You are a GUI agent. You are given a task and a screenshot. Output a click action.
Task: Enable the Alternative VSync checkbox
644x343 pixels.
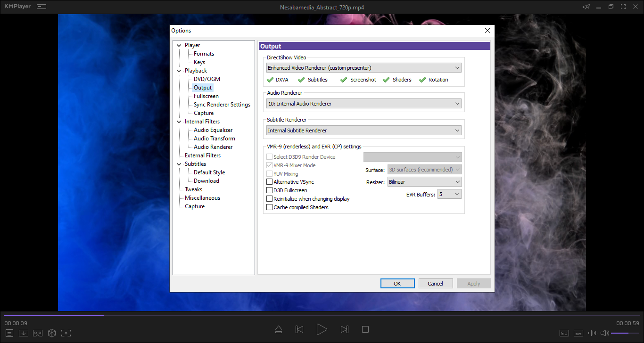click(270, 182)
